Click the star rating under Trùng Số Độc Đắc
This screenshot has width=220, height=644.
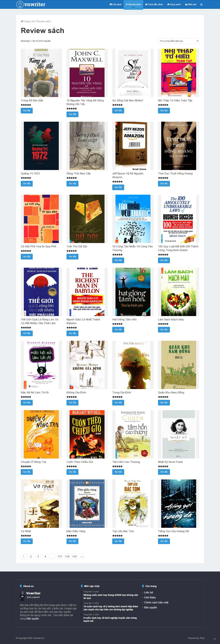point(26,105)
